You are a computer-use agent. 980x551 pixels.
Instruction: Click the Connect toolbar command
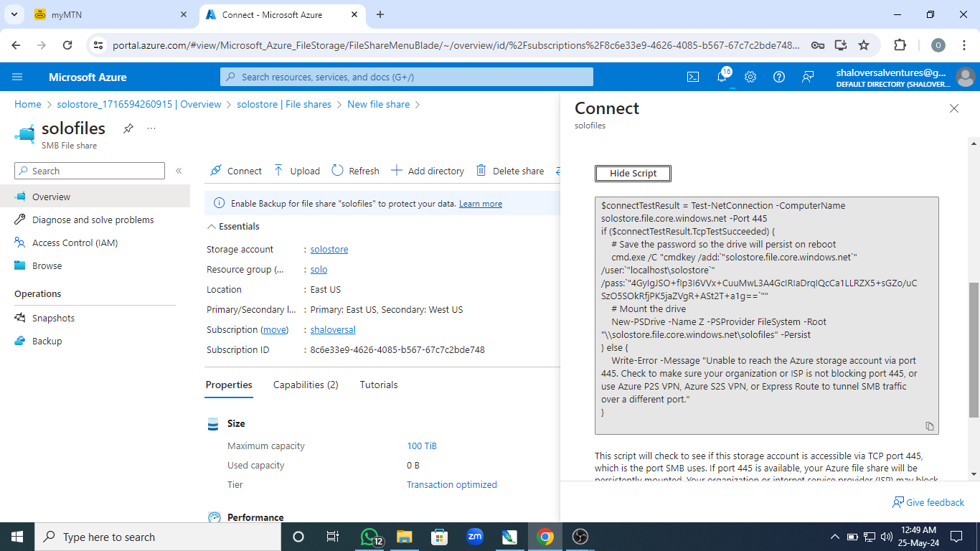[236, 171]
